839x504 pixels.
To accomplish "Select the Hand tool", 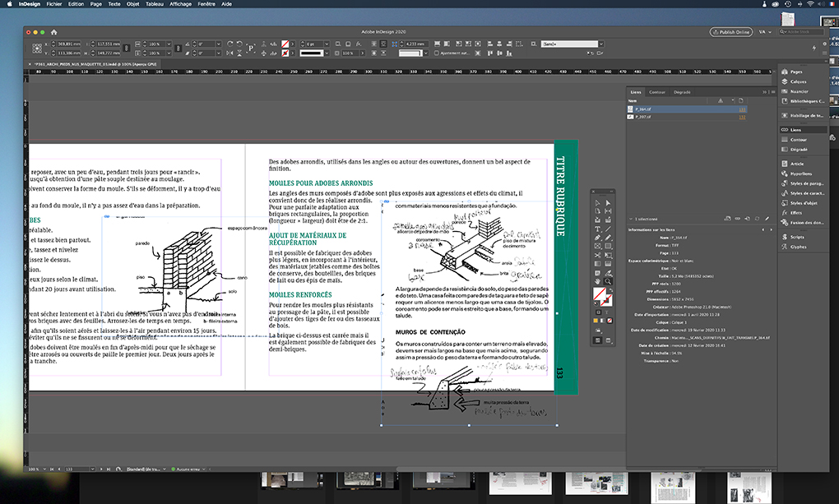I will [x=597, y=281].
